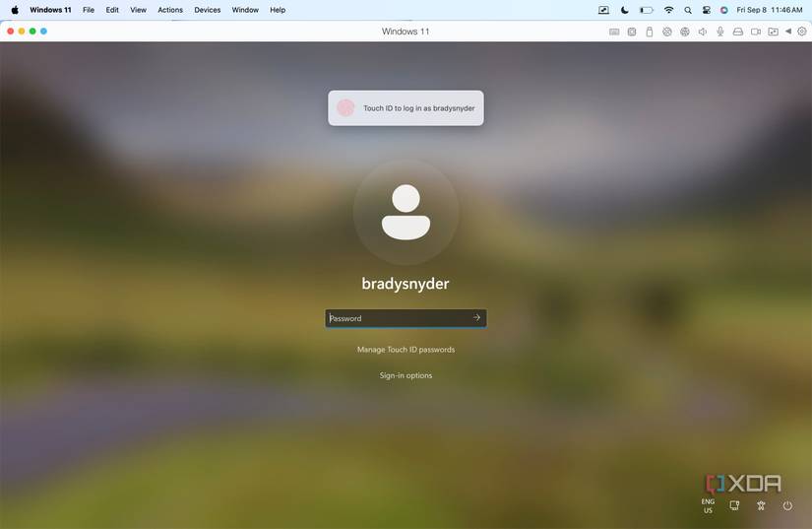Image resolution: width=812 pixels, height=529 pixels.
Task: Open the File menu
Action: click(x=89, y=10)
